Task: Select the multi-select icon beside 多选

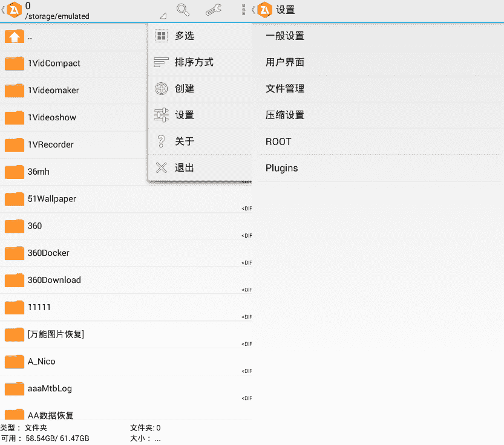Action: [x=161, y=35]
